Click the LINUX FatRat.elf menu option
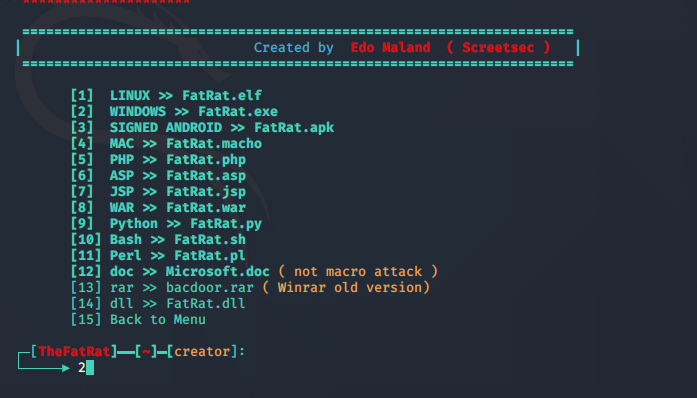 click(x=166, y=96)
